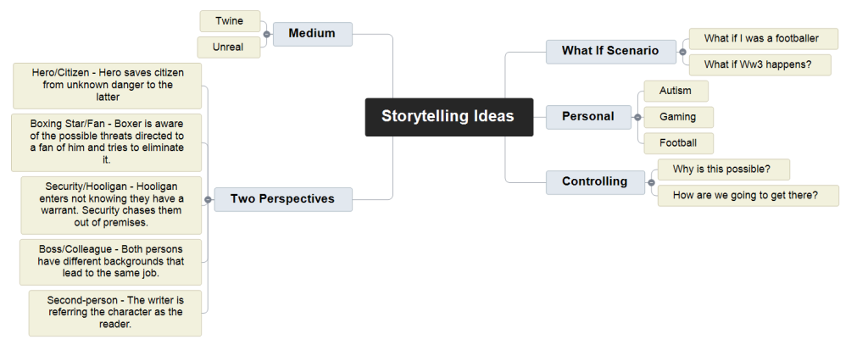Select the Gaming subtopic
This screenshot has width=868, height=345.
tap(679, 117)
